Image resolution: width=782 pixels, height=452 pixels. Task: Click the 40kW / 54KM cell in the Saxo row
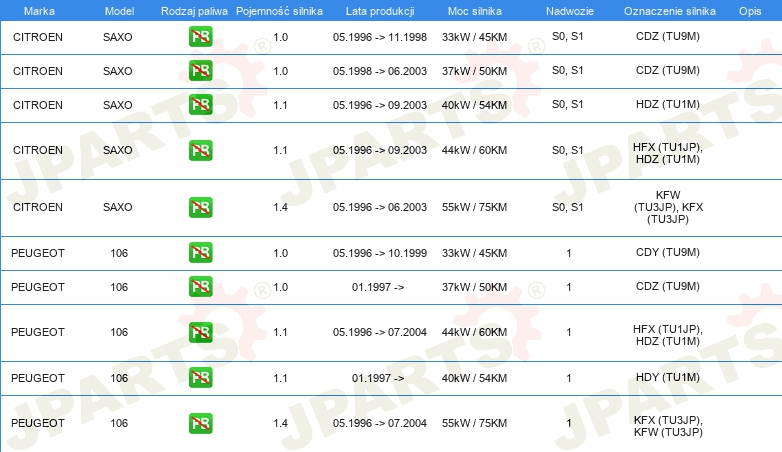click(x=474, y=105)
